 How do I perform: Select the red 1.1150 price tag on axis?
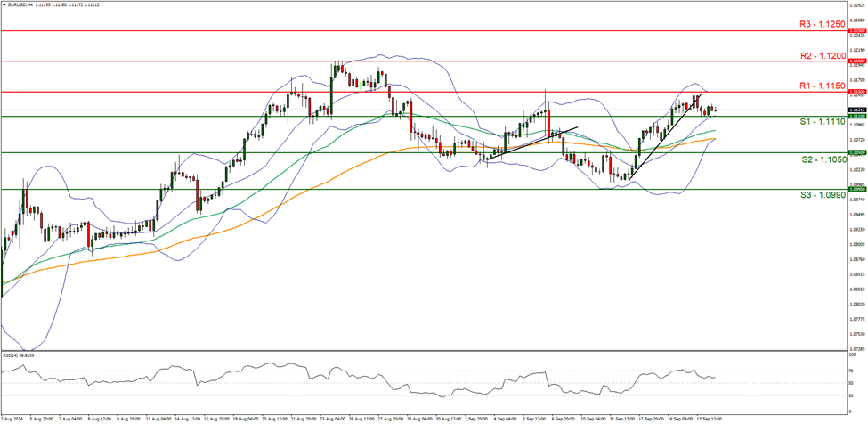coord(857,92)
